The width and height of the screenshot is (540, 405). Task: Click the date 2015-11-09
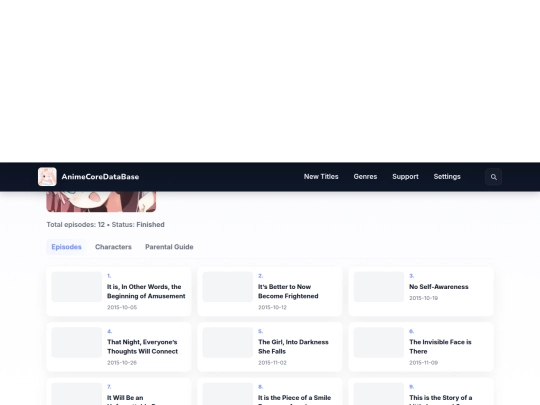[423, 363]
